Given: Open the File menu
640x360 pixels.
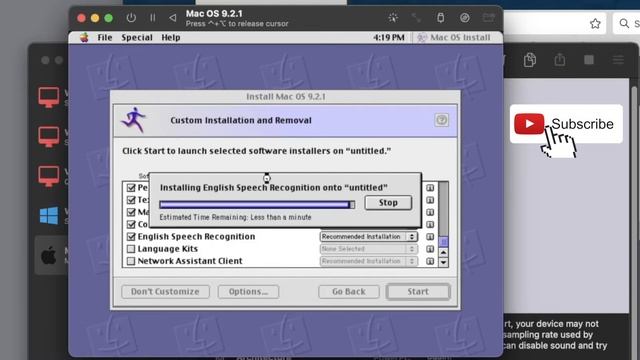Looking at the screenshot, I should click(x=104, y=38).
